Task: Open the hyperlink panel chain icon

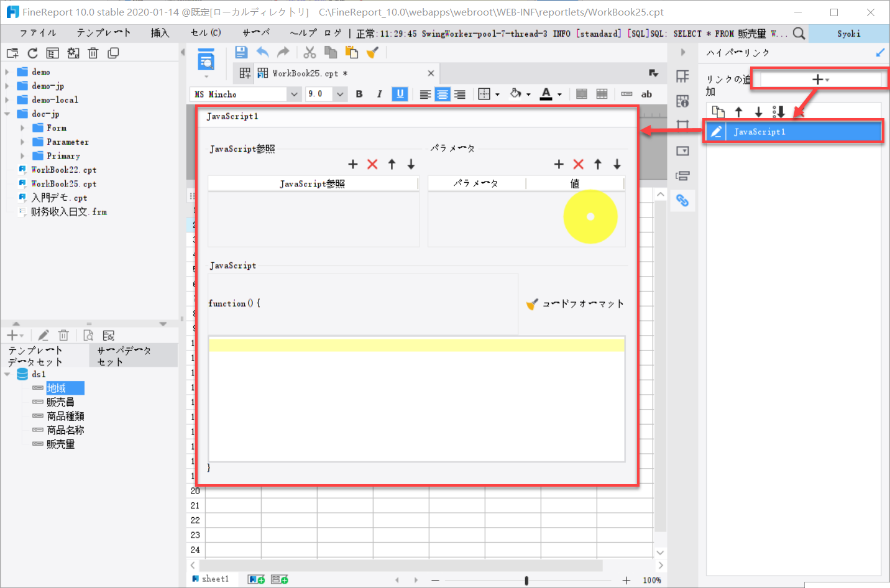Action: [x=682, y=200]
